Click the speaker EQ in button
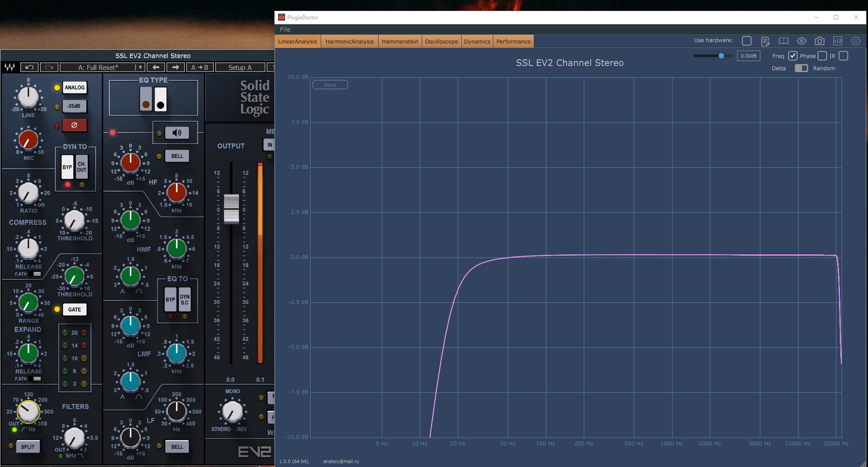868x467 pixels. (x=177, y=133)
